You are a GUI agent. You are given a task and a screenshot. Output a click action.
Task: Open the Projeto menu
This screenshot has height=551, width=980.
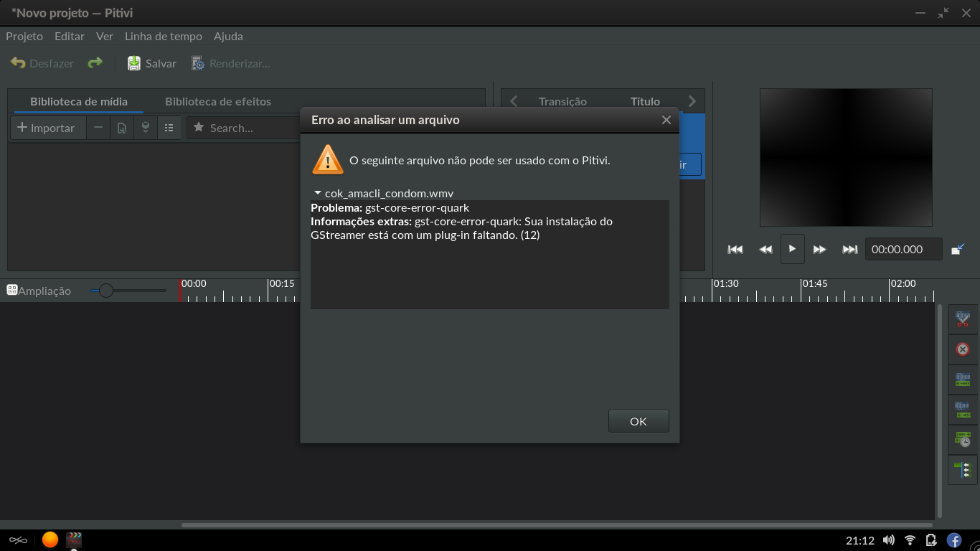coord(24,36)
